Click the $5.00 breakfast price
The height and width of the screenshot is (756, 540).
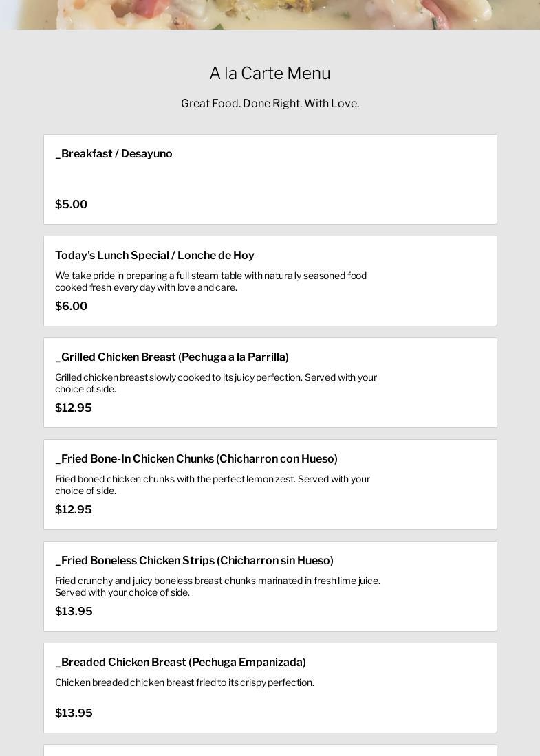tap(71, 205)
